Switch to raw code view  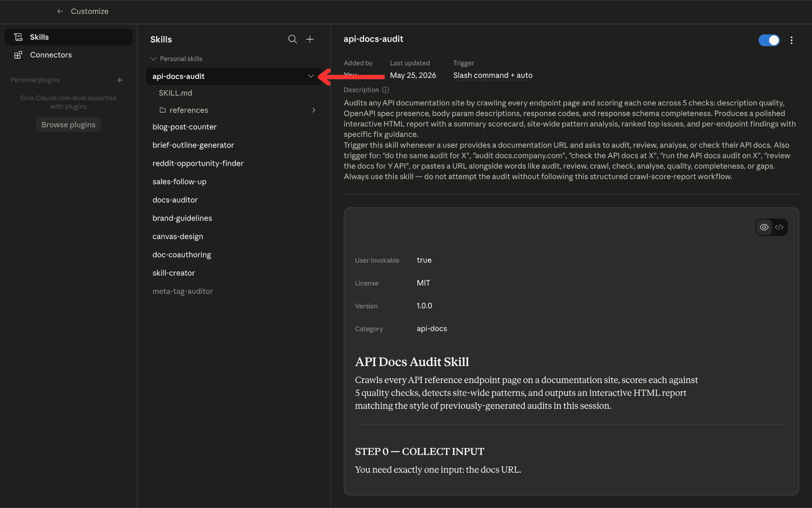pyautogui.click(x=779, y=227)
